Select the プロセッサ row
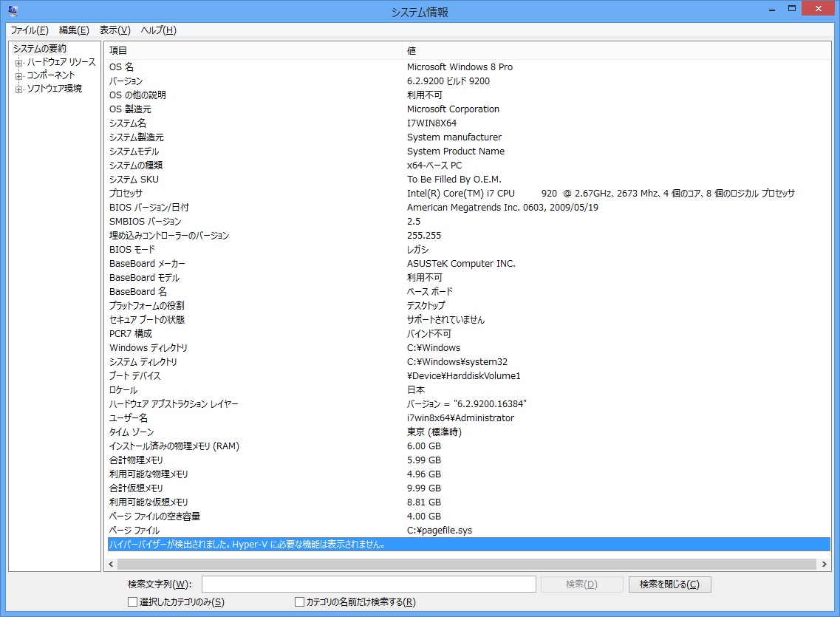 (468, 194)
